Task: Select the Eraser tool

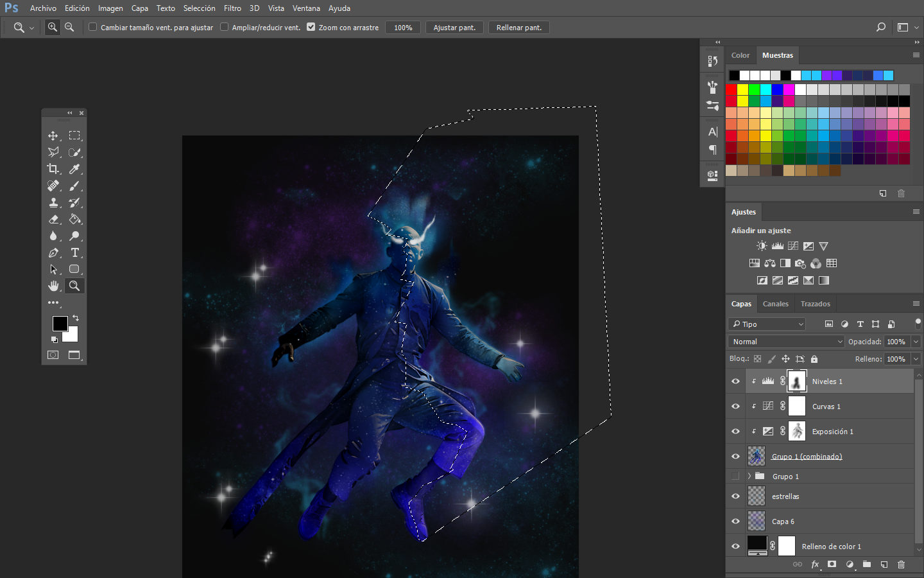Action: click(53, 219)
